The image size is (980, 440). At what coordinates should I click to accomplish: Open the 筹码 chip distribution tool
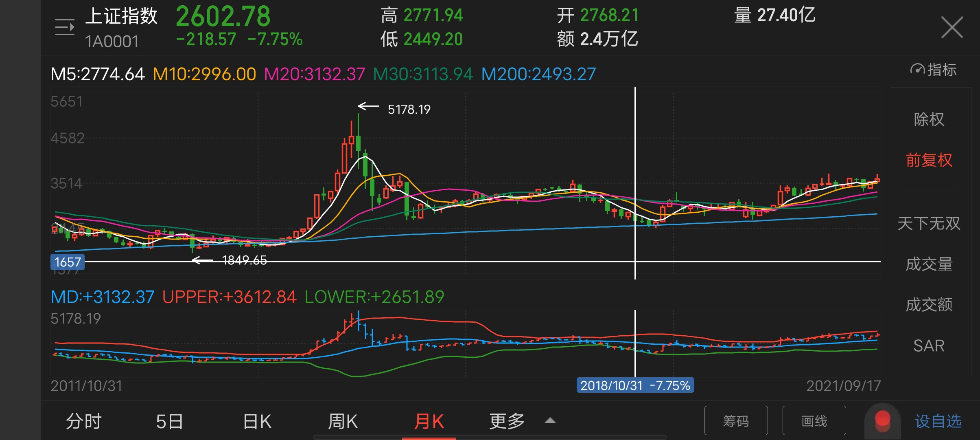click(735, 421)
